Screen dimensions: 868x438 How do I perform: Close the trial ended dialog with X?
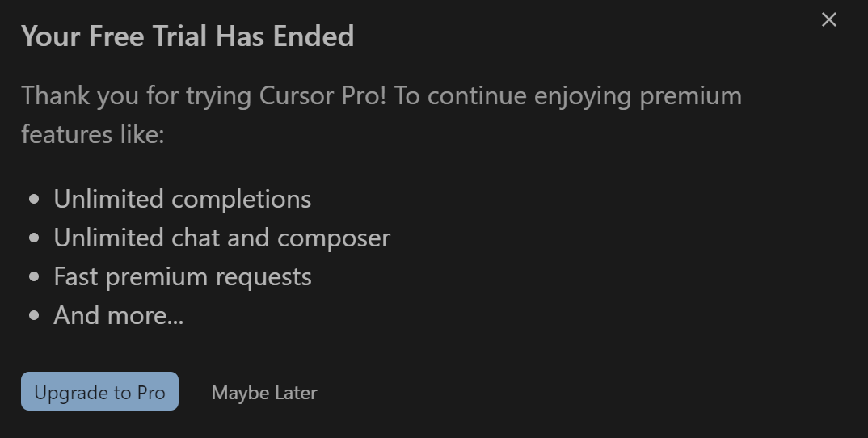tap(828, 20)
